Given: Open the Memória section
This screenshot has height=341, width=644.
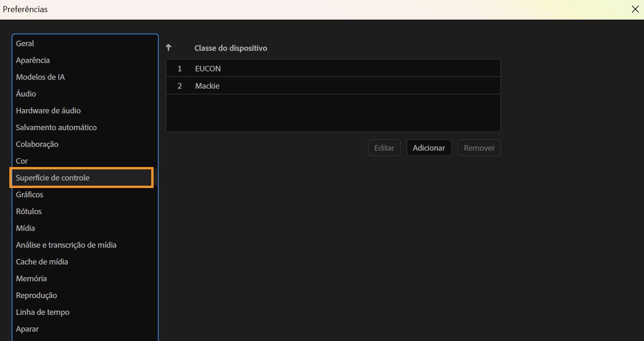Looking at the screenshot, I should point(31,278).
